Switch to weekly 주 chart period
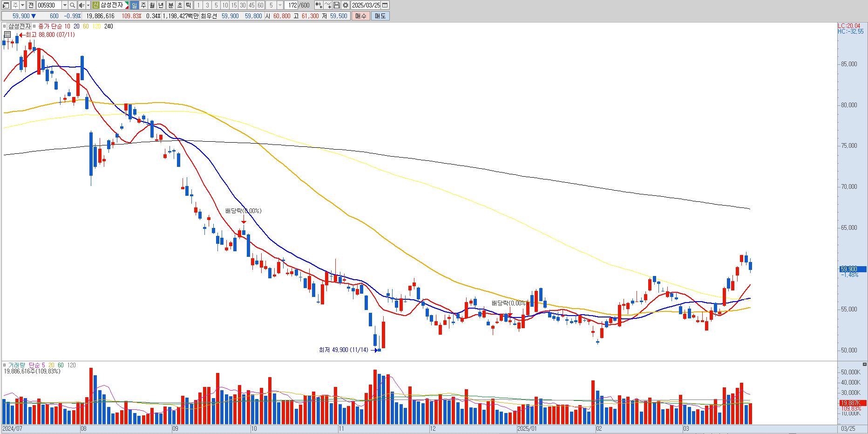This screenshot has width=868, height=434. coord(143,5)
